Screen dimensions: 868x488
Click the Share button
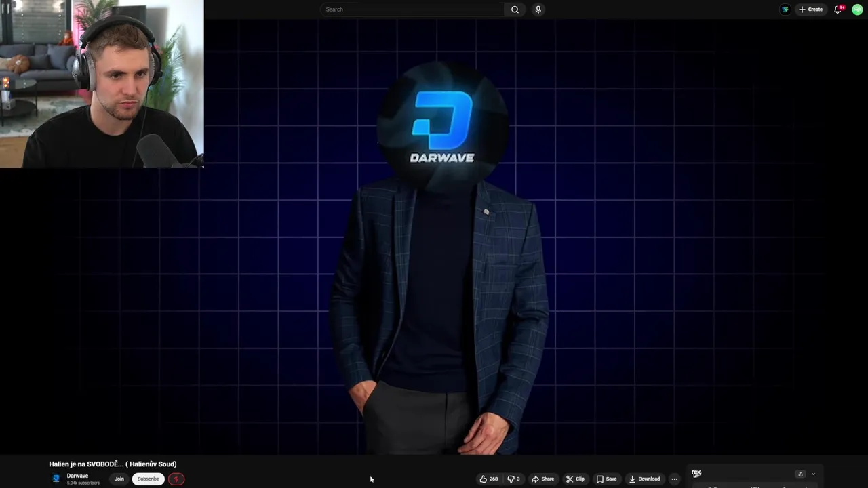click(x=542, y=479)
